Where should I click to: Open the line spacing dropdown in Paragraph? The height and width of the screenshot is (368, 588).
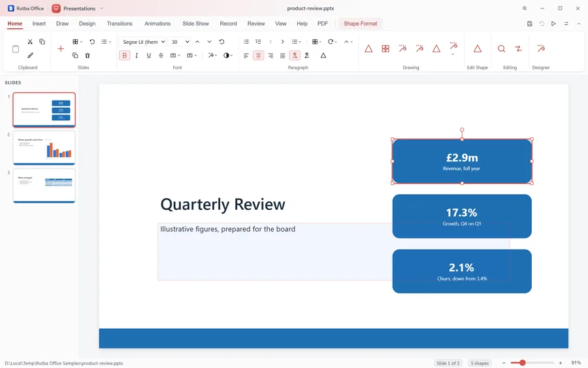pyautogui.click(x=296, y=42)
